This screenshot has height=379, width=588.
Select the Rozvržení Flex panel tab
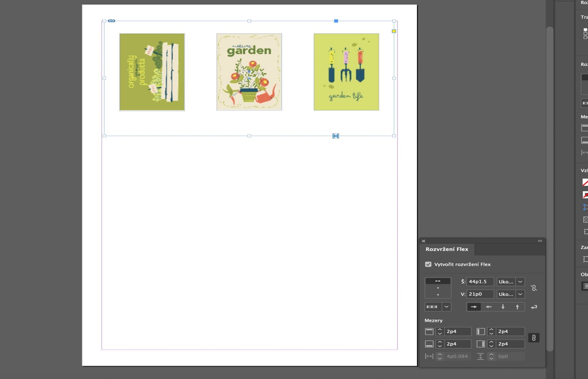(x=447, y=249)
